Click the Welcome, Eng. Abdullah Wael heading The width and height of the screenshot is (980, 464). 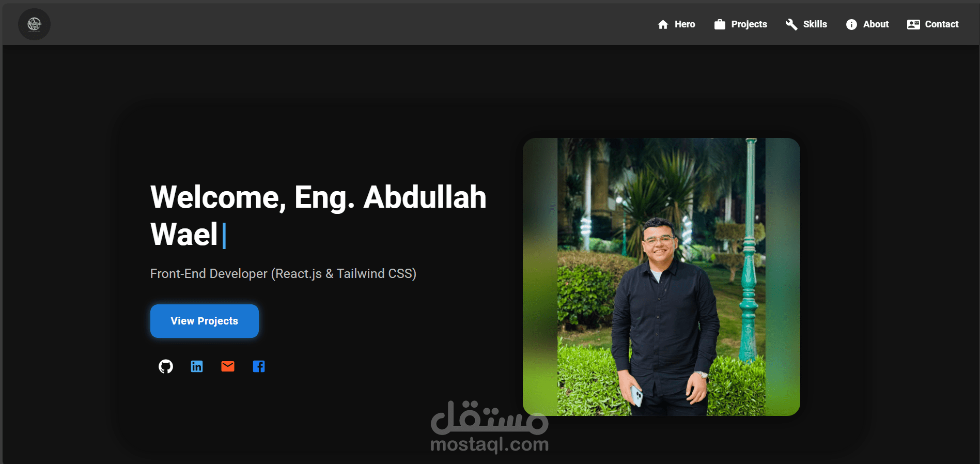click(x=318, y=215)
